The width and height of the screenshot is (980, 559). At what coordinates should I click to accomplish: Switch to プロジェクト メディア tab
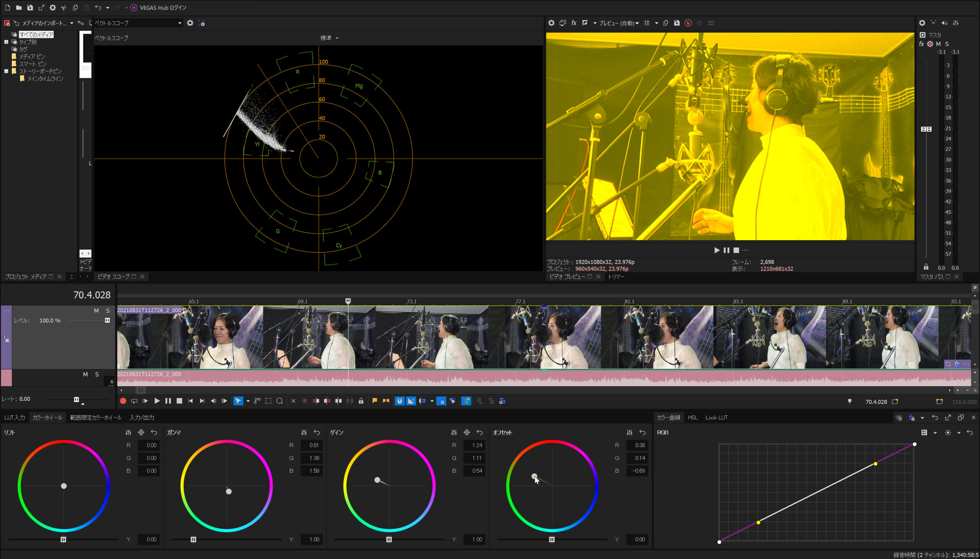[25, 276]
